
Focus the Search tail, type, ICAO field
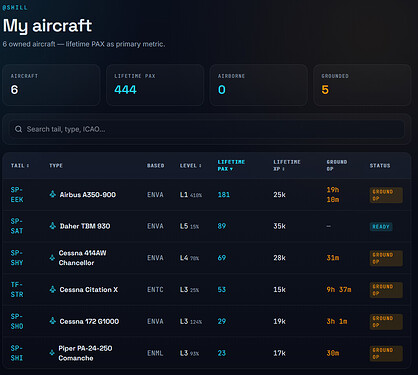207,129
